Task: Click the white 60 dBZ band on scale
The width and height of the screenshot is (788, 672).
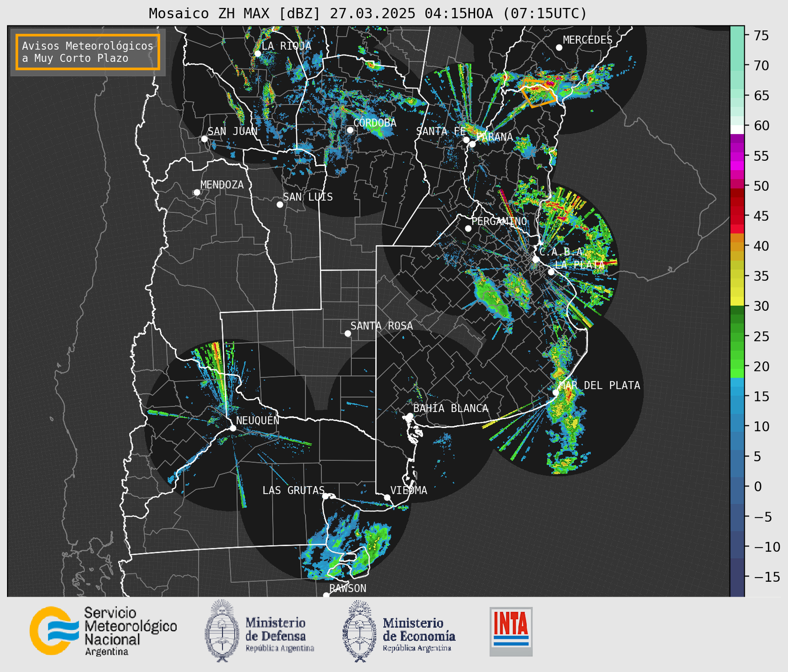Action: tap(737, 129)
